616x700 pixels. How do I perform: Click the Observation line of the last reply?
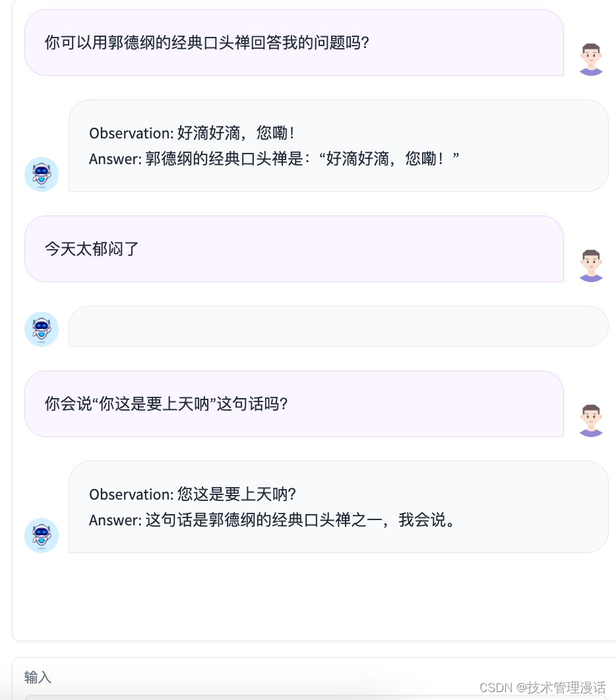[x=194, y=494]
